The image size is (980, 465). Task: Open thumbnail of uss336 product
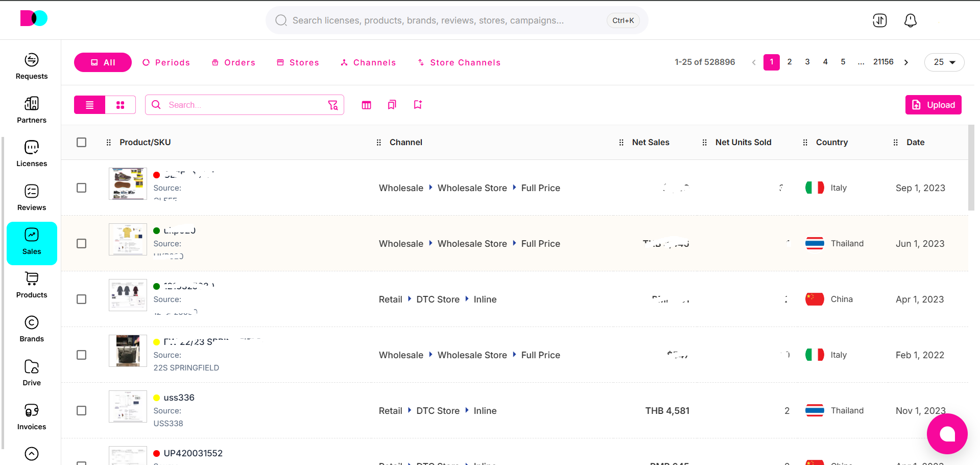(128, 406)
